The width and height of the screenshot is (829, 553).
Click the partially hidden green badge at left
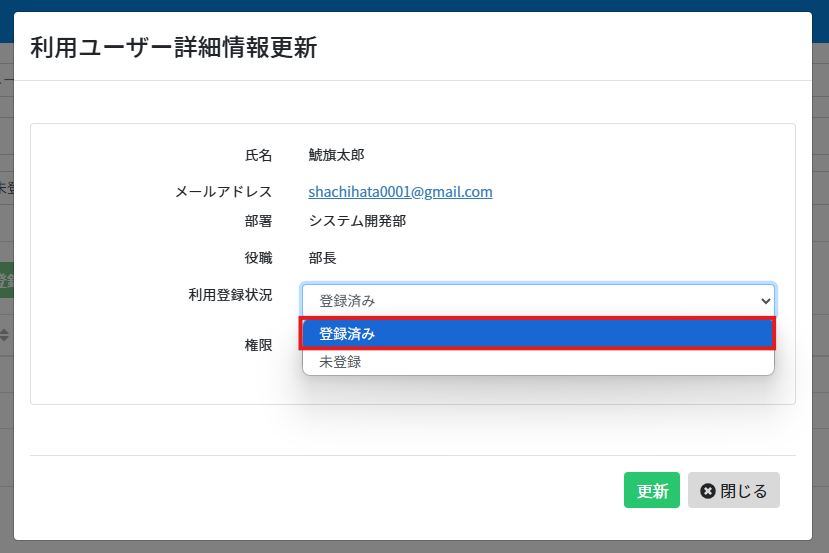point(6,280)
